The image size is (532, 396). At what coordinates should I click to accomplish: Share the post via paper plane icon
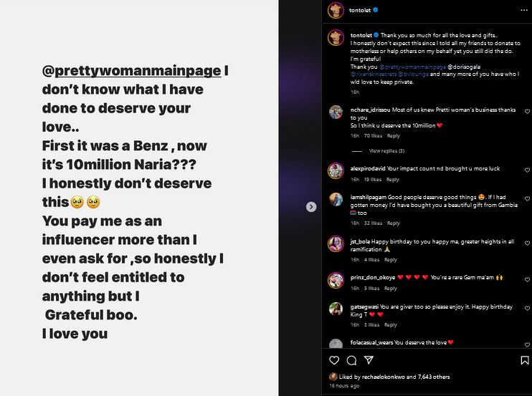coord(369,360)
